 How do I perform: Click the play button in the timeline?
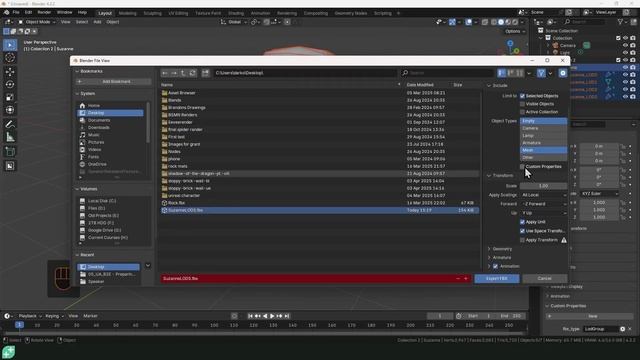[272, 316]
